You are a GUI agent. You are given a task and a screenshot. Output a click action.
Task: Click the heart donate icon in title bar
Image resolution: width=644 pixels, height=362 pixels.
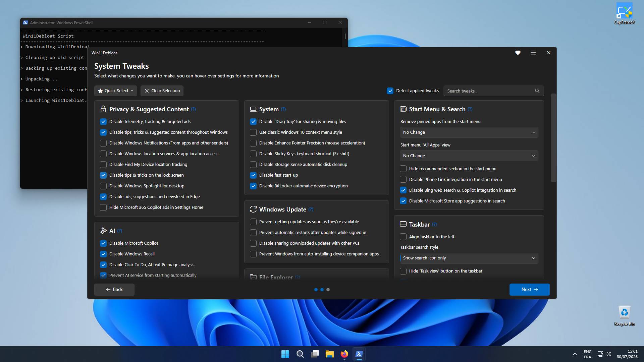518,53
